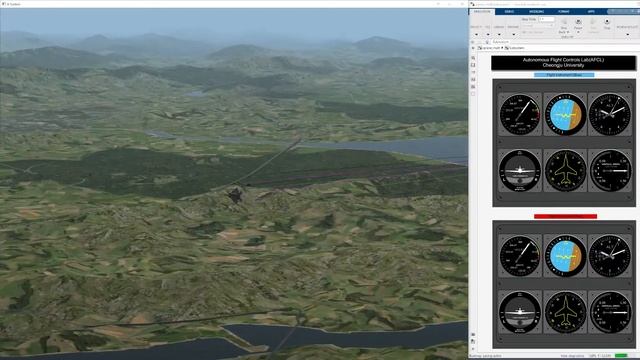The image size is (640, 360).
Task: Click the View diagnostics link in status bar
Action: point(572,356)
